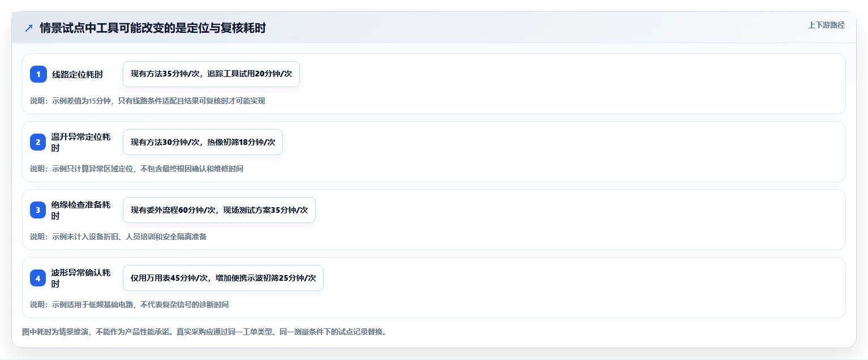Click the note about 低频基础电路
The height and width of the screenshot is (360, 868).
(129, 305)
